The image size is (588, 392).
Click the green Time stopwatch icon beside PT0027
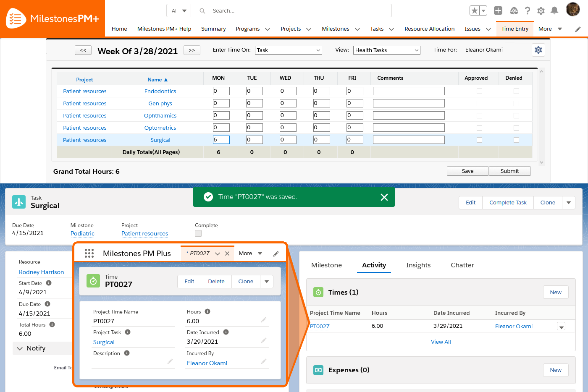point(93,281)
